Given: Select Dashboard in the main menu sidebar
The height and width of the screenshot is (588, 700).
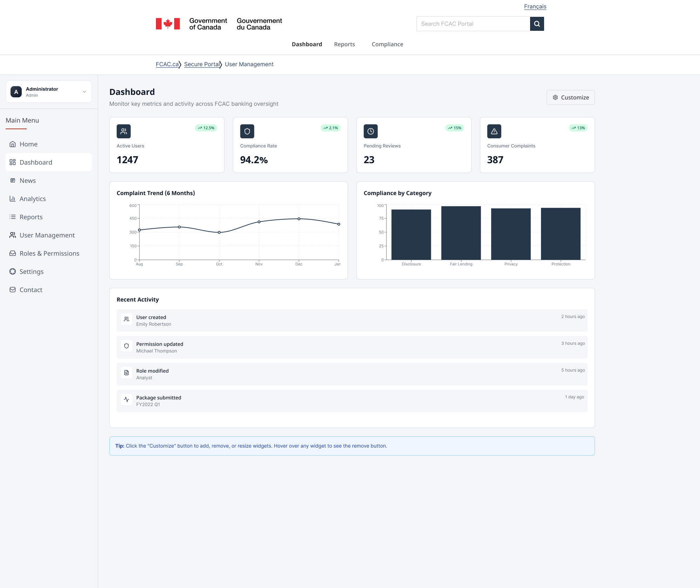Looking at the screenshot, I should tap(49, 162).
